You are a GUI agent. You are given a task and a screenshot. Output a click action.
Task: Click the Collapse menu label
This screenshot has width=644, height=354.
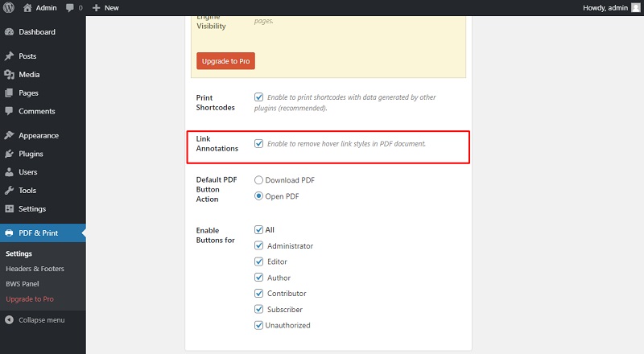(42, 320)
